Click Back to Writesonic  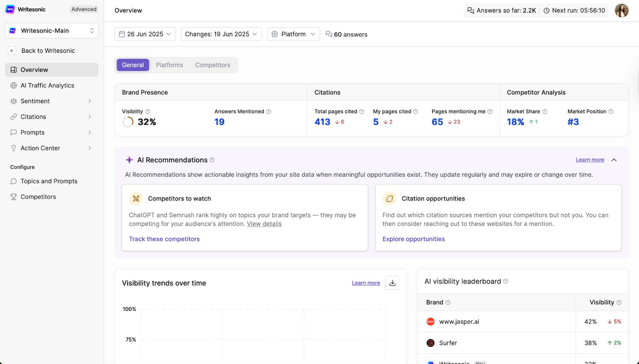pyautogui.click(x=48, y=51)
